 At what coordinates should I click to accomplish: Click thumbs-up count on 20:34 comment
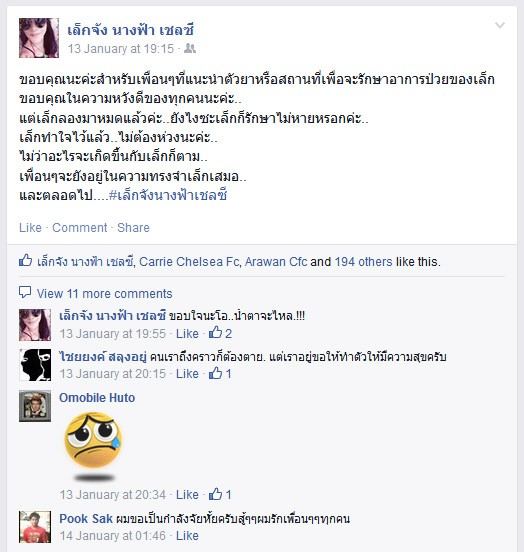(220, 494)
